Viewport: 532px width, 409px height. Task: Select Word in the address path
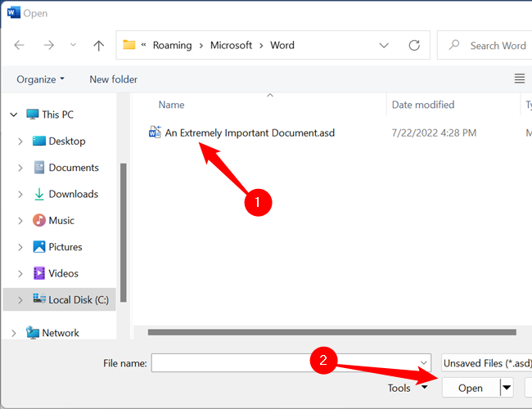(282, 45)
